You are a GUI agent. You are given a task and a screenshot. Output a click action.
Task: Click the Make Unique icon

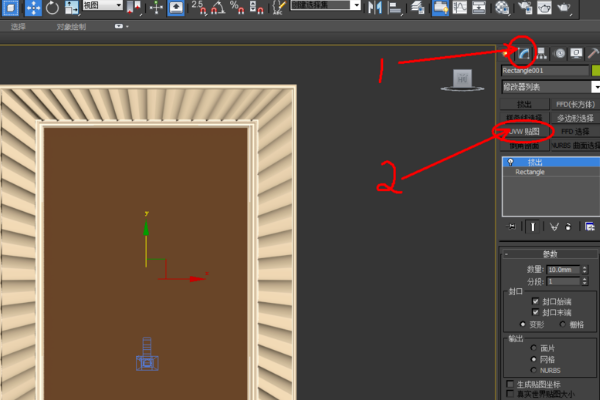click(x=554, y=227)
